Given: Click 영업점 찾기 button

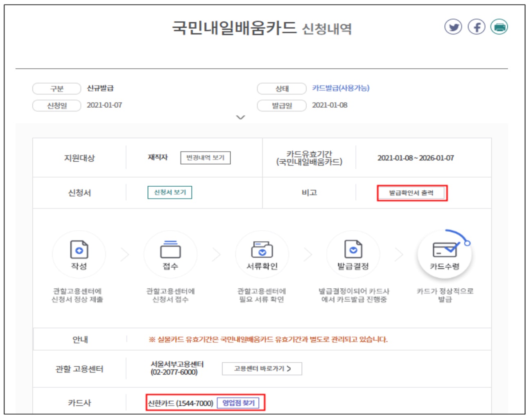Looking at the screenshot, I should 238,403.
